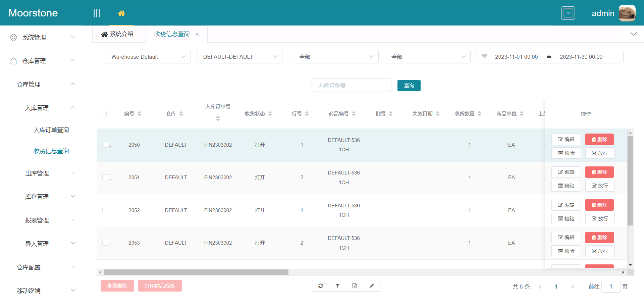Open 入库订单查询 in the sidebar
This screenshot has width=644, height=306.
pos(51,130)
